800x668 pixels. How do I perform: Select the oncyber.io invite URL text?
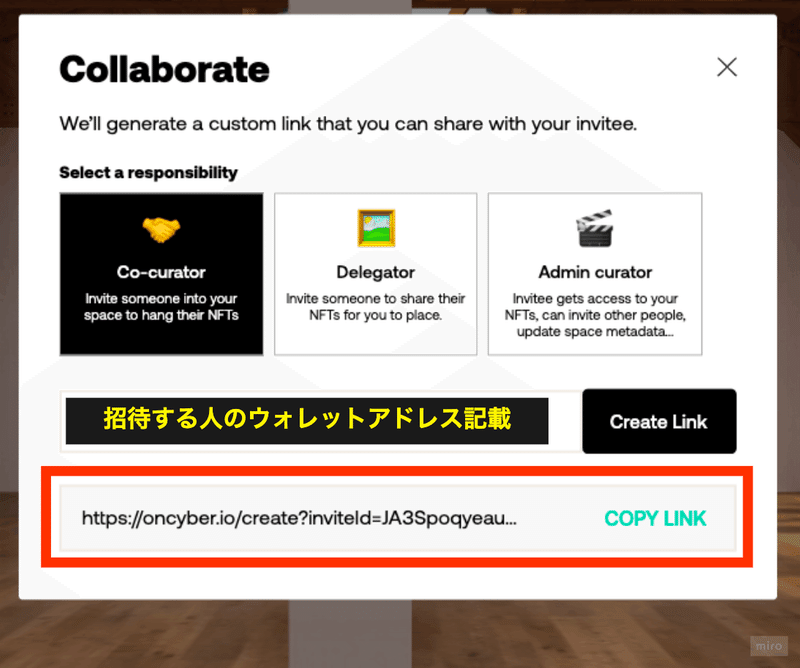pyautogui.click(x=299, y=518)
